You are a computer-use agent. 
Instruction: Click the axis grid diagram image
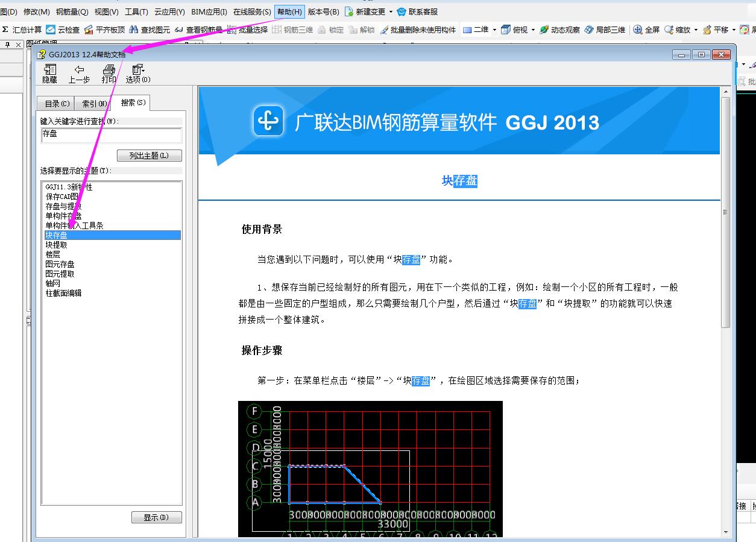tap(370, 469)
